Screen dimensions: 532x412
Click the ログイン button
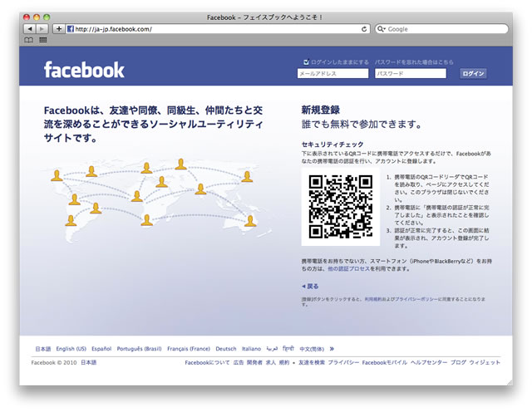(473, 74)
